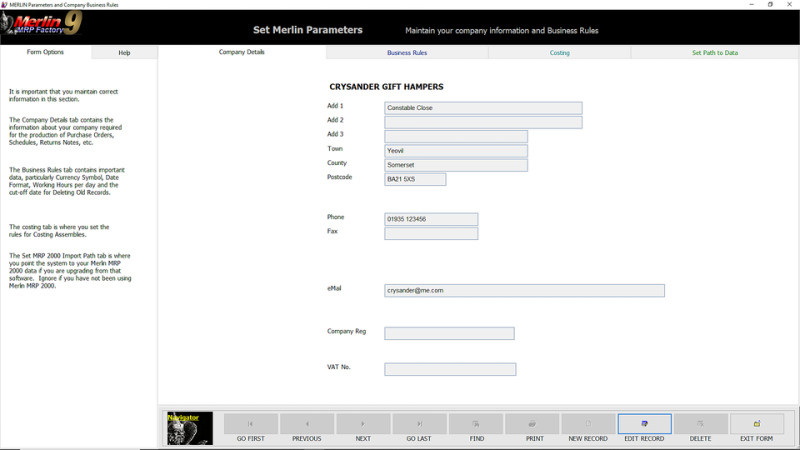This screenshot has height=450, width=800.
Task: Jump to the last record
Action: pyautogui.click(x=419, y=424)
